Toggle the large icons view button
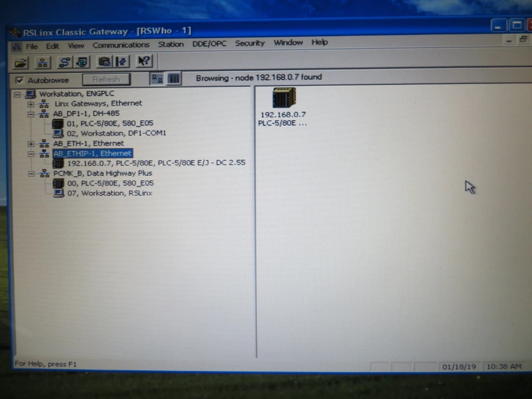Viewport: 532px width, 399px height. 157,79
